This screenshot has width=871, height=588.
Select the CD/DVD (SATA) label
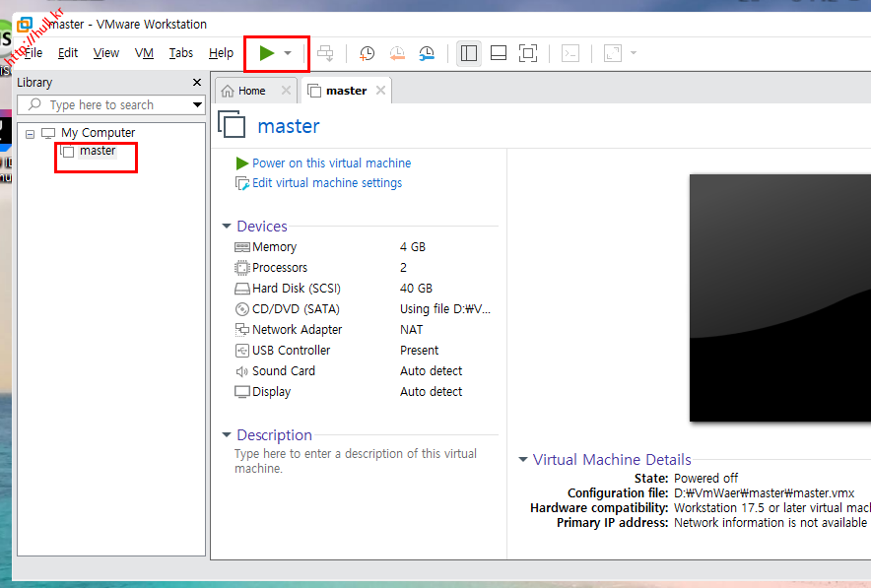click(x=296, y=308)
